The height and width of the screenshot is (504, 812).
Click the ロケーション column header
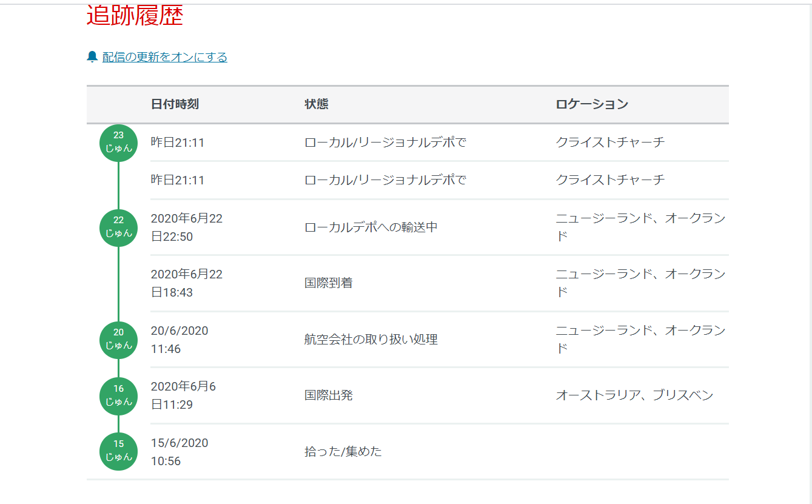click(x=592, y=104)
